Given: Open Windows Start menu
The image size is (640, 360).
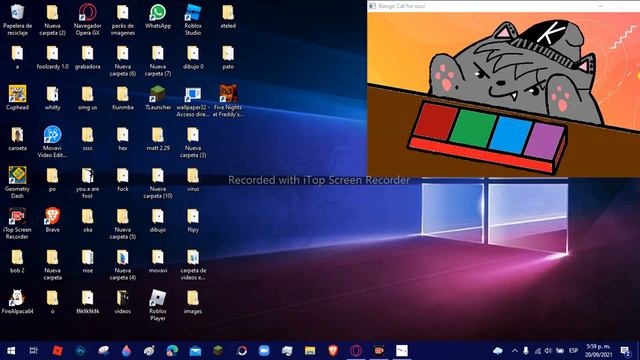Looking at the screenshot, I should tap(11, 351).
